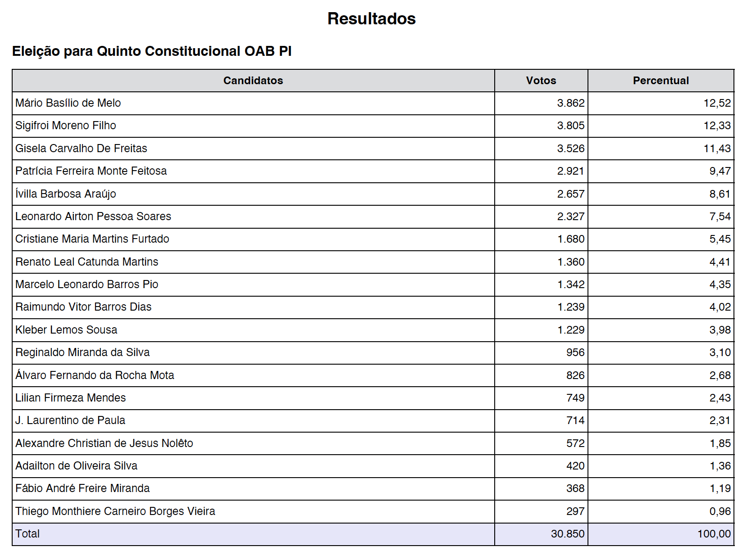Click the Votos column header

click(x=541, y=81)
